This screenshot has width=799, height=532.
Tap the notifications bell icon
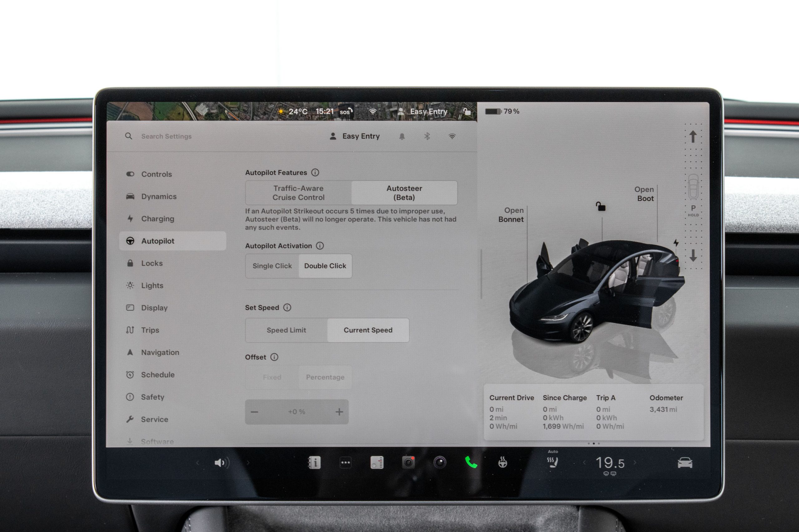(402, 136)
